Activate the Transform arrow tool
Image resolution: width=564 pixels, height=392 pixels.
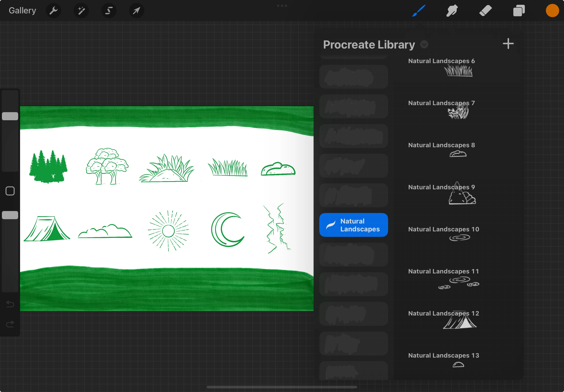coord(136,11)
